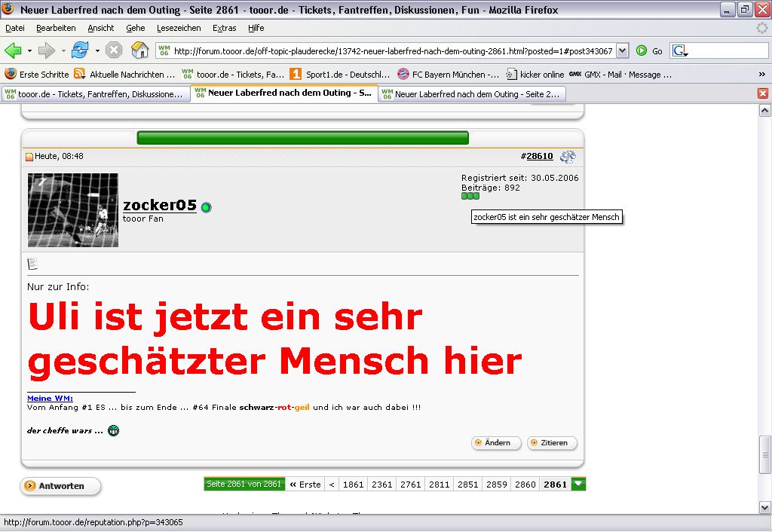Click the zocker05 username link
Viewport: 772px width, 532px height.
click(x=160, y=206)
